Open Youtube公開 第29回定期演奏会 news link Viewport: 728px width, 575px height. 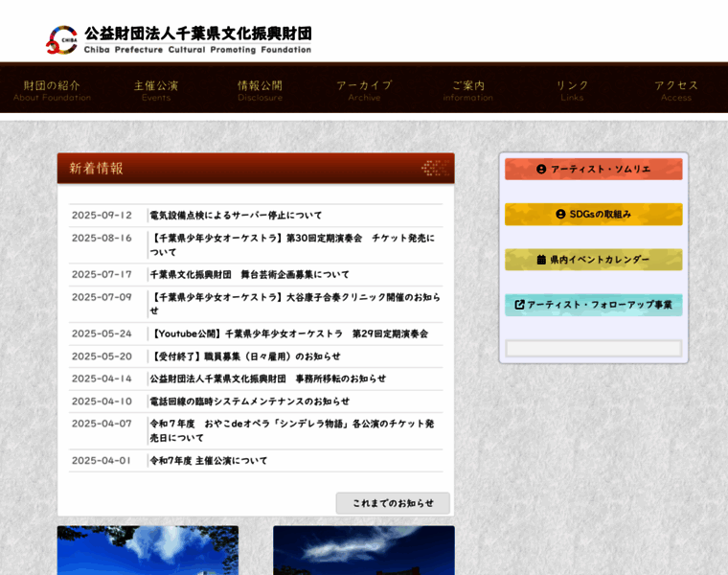pyautogui.click(x=288, y=333)
